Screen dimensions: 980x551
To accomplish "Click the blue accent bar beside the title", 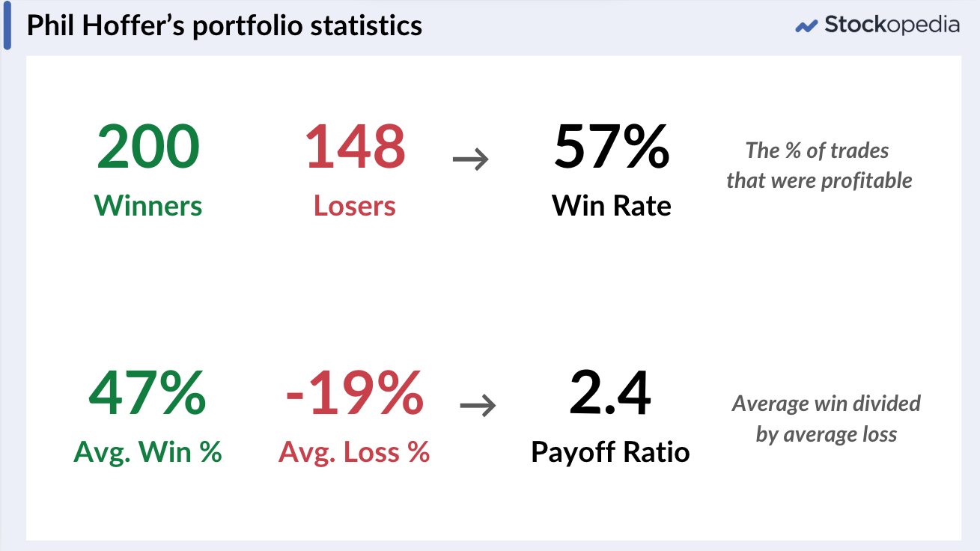I will [7, 25].
